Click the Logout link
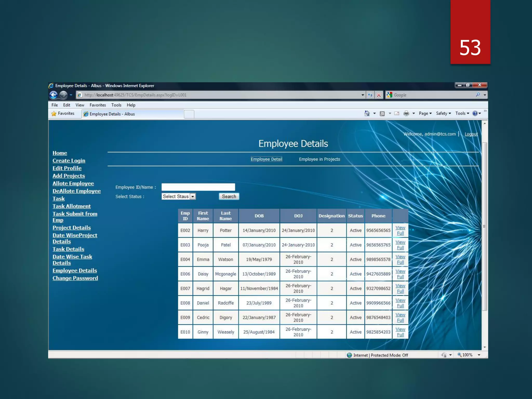This screenshot has width=532, height=399. [x=471, y=134]
